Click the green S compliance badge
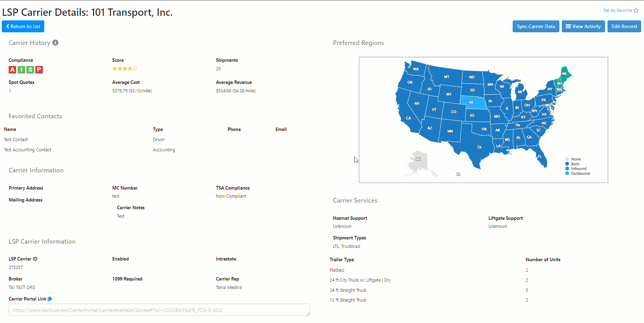The width and height of the screenshot is (644, 323). 30,70
